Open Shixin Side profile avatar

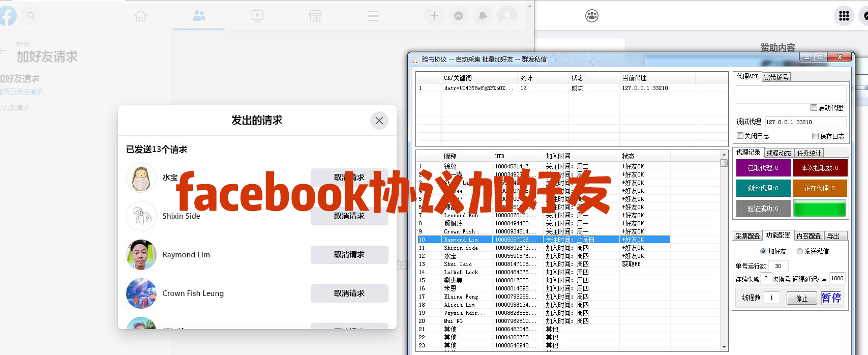coord(141,216)
